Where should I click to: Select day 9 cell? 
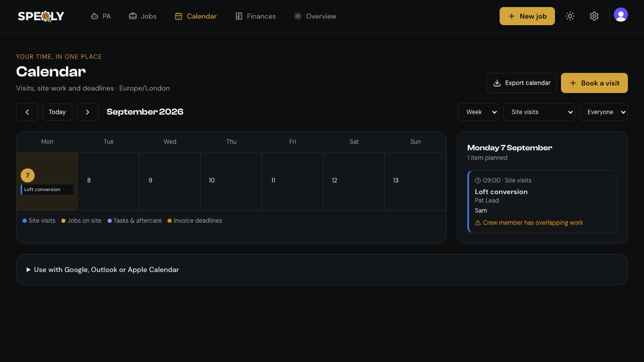point(170,181)
